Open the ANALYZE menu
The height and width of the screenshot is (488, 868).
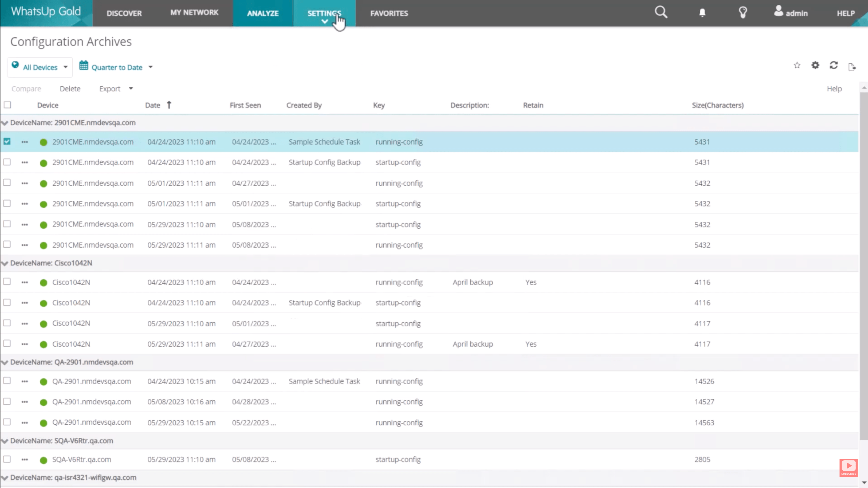point(262,13)
